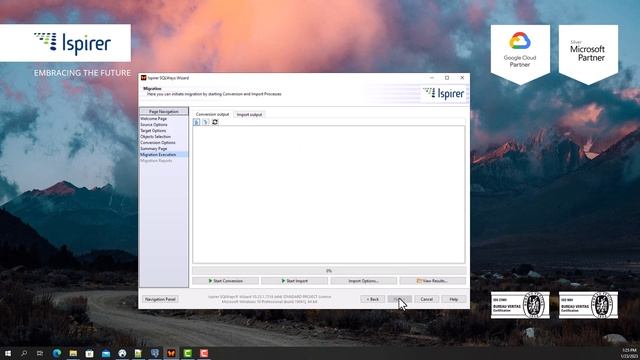Click the View Results button
The width and height of the screenshot is (640, 360).
432,281
